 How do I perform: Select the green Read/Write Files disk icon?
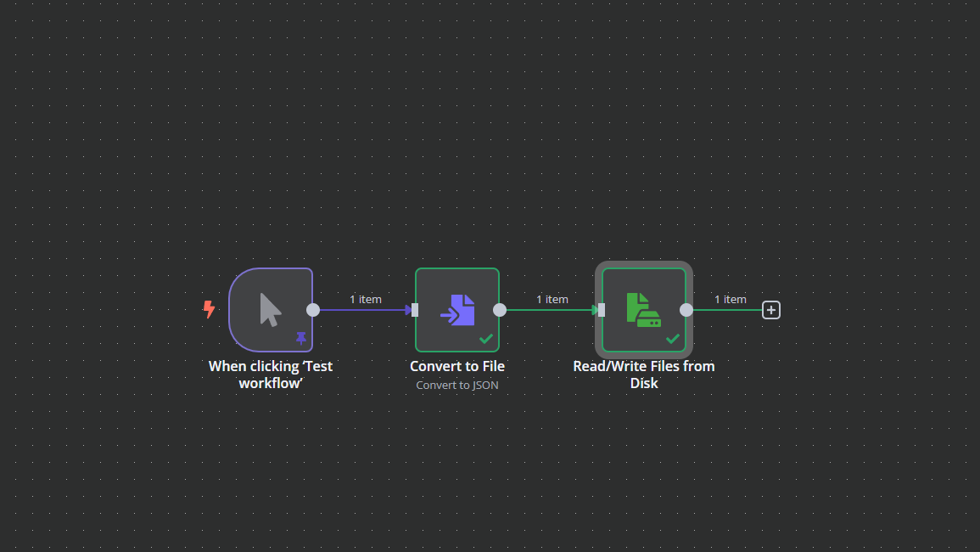pos(644,310)
